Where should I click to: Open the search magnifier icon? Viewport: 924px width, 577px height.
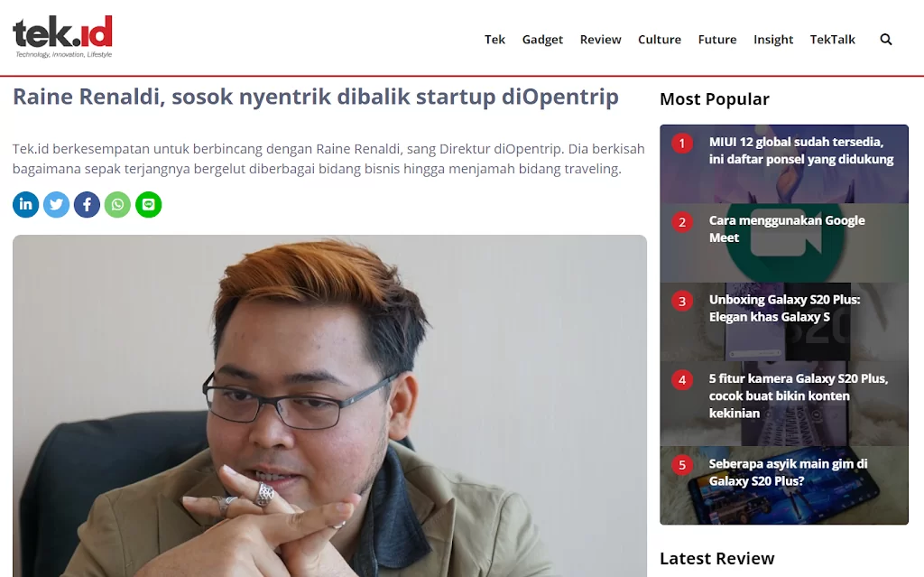point(886,40)
